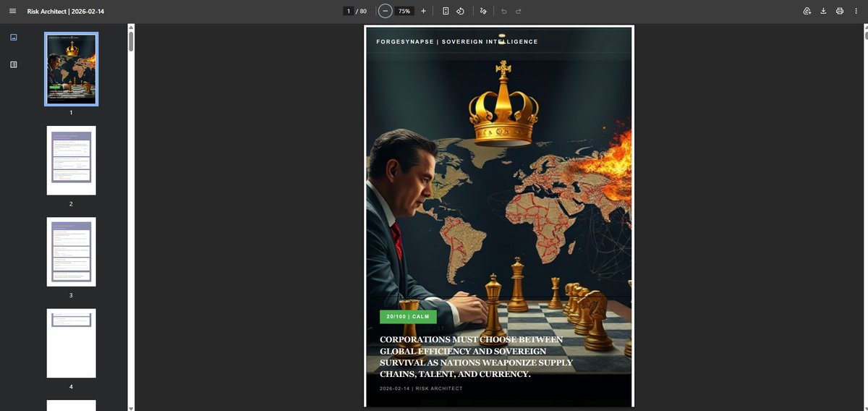Click the redo arrow icon
This screenshot has height=411, width=868.
pos(519,11)
